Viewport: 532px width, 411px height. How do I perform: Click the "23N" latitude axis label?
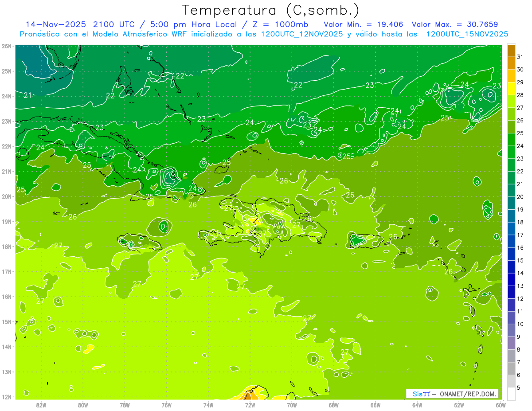point(7,121)
